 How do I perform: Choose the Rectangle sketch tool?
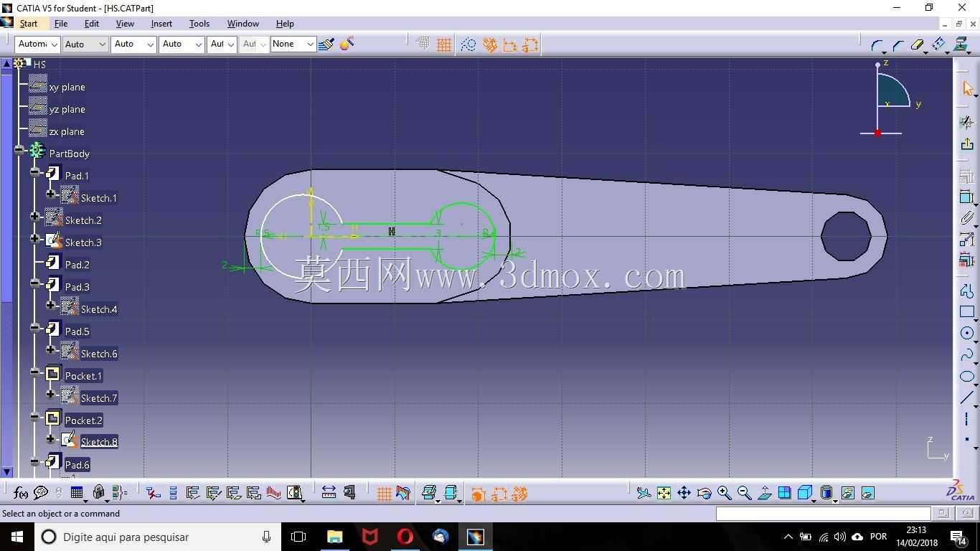967,312
